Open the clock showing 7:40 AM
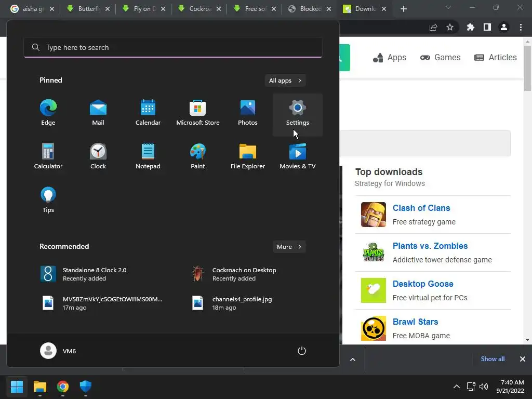 click(511, 387)
